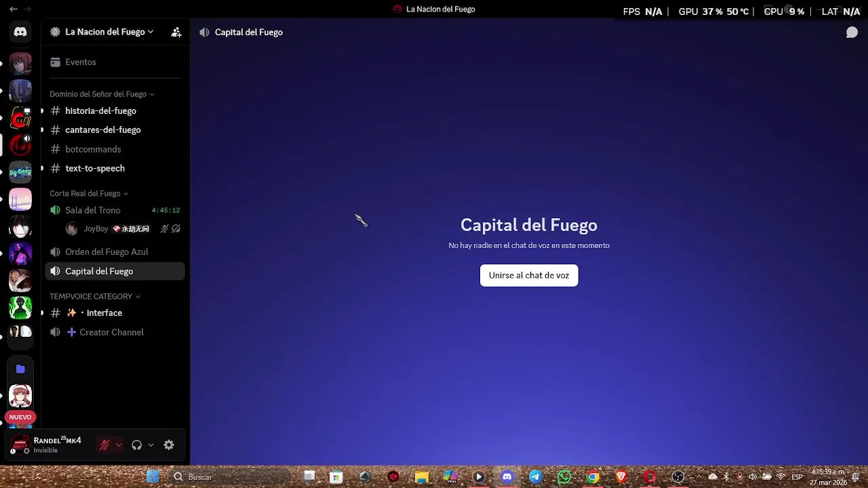
Task: Click the taskbar clock and date
Action: click(829, 477)
